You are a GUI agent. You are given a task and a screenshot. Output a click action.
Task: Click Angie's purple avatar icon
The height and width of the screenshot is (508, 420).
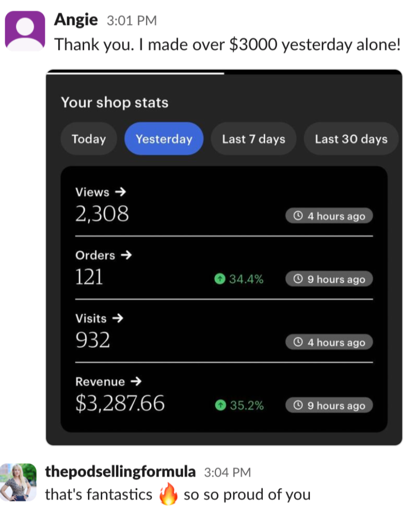coord(25,31)
